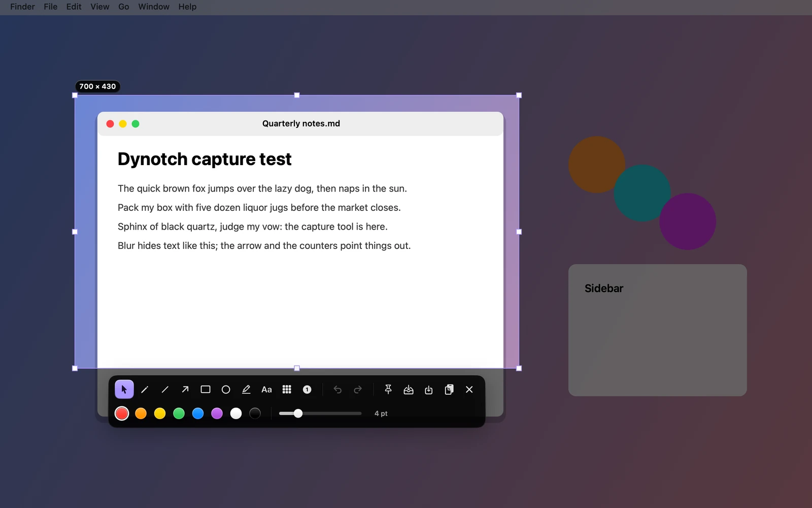812x508 pixels.
Task: Click the bottom-right selection resize handle
Action: click(x=519, y=368)
